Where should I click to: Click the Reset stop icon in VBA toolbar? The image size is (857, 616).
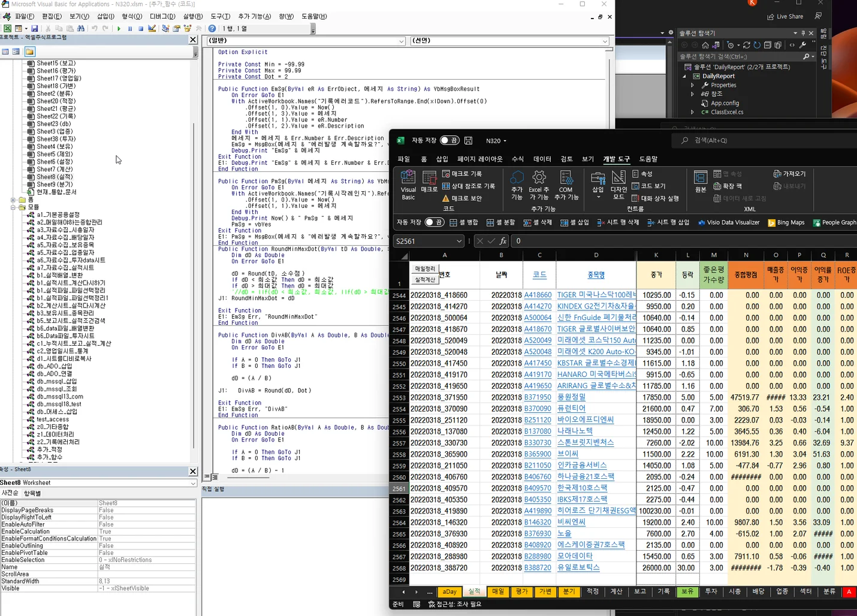tap(141, 28)
